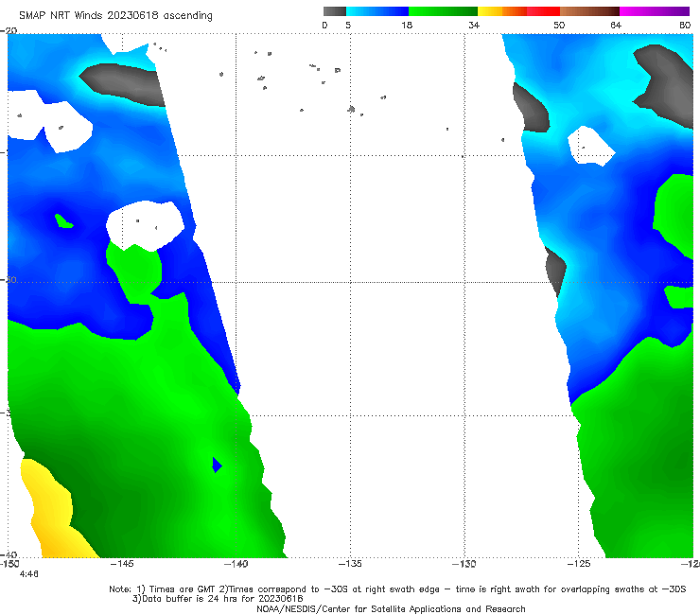Pick the cyan-to-blue segment of the color bar
Screen dimensions: 700x615
(377, 11)
